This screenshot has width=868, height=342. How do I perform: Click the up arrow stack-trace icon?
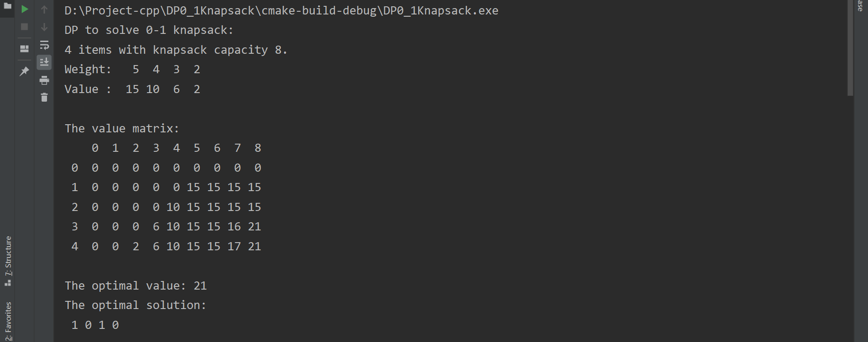tap(44, 9)
